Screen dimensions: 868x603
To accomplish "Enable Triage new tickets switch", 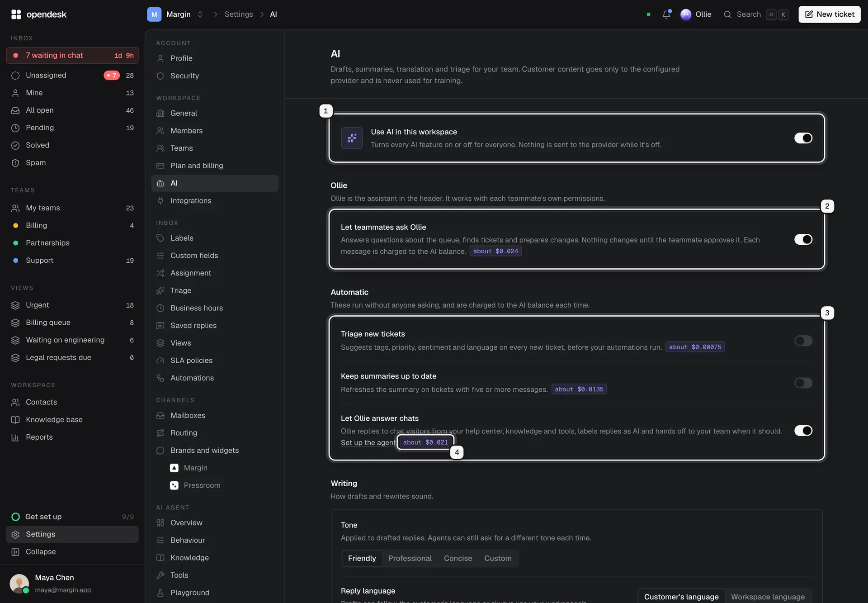I will pyautogui.click(x=803, y=341).
